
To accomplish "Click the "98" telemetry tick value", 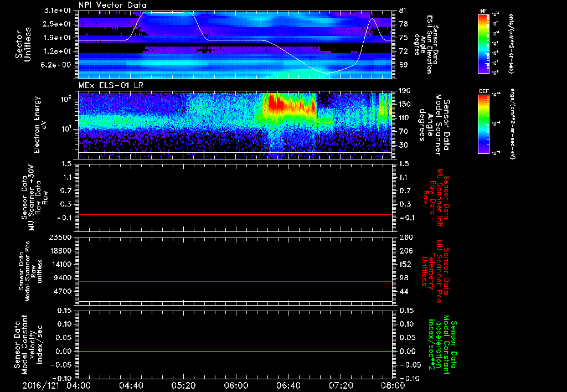I will [403, 278].
